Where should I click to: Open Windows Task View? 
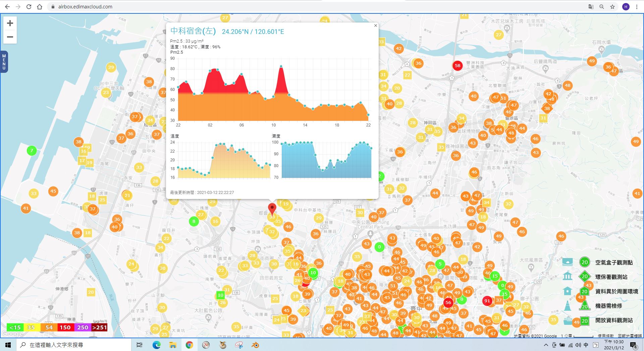pyautogui.click(x=140, y=345)
